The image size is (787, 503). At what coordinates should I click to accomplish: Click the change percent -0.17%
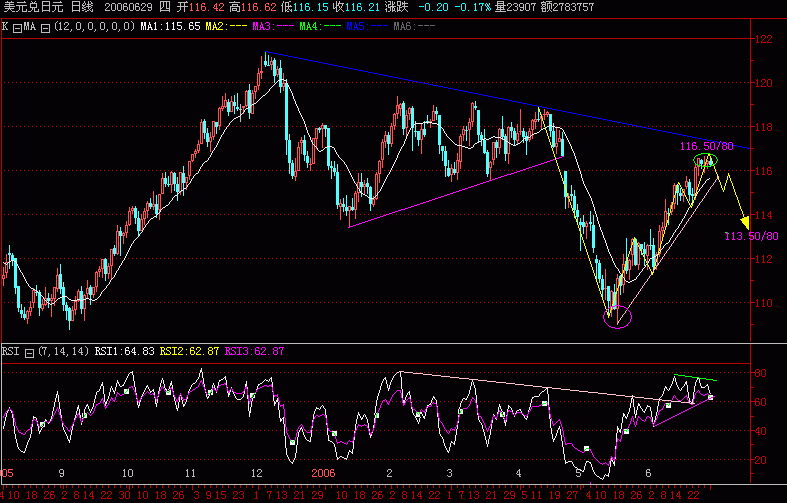tap(473, 8)
